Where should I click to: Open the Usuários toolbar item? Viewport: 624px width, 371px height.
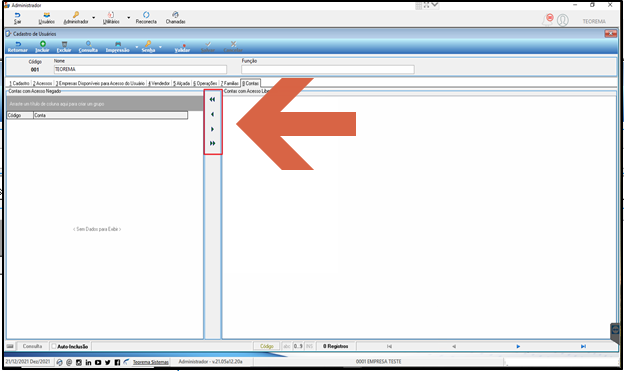pos(47,18)
